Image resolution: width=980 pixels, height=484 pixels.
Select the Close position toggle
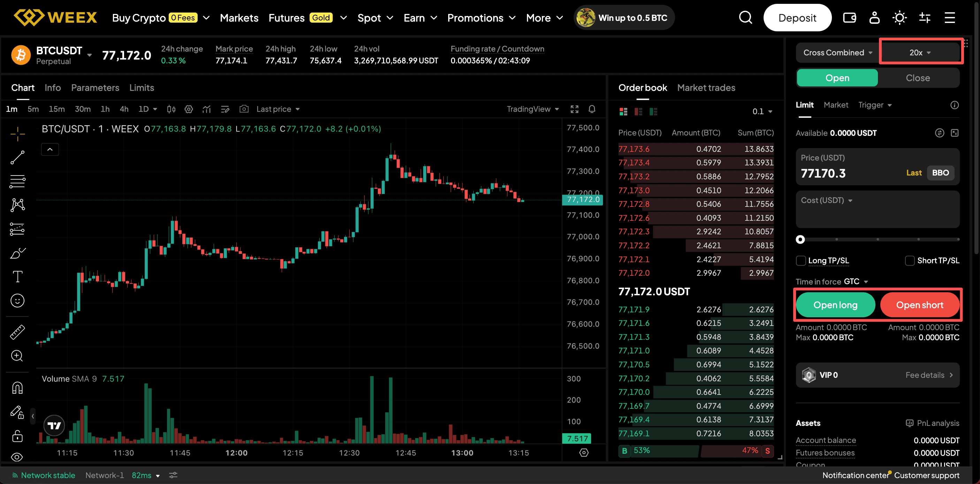click(918, 78)
